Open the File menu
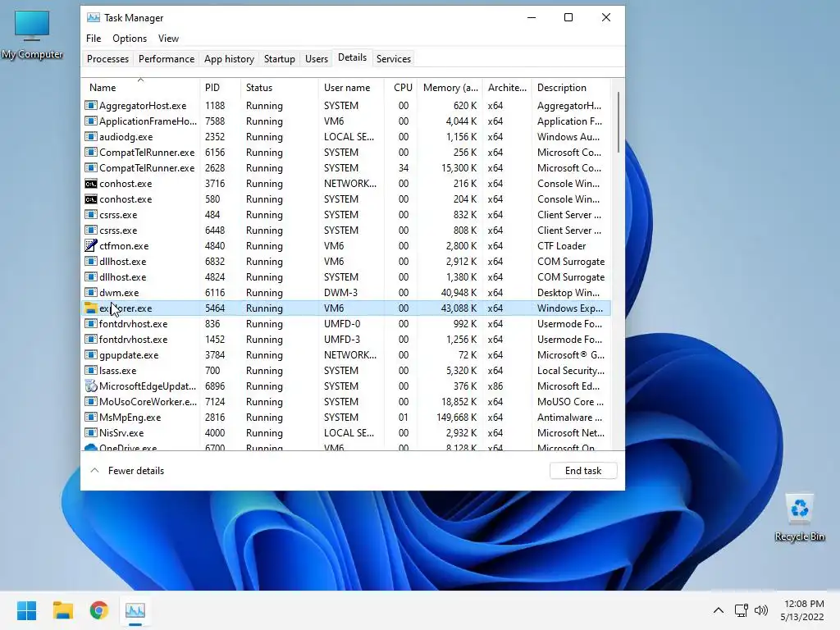 pyautogui.click(x=94, y=39)
